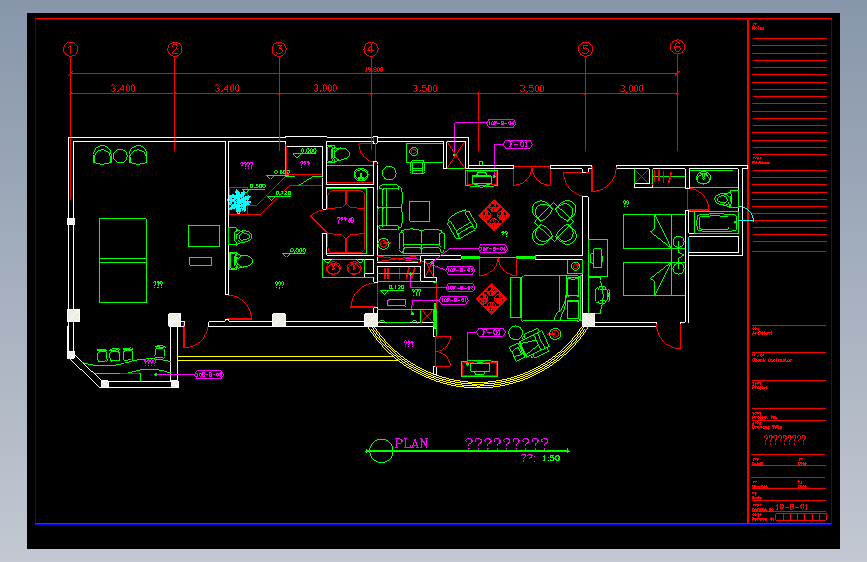Select the large double table in left room
This screenshot has width=867, height=562.
(123, 261)
